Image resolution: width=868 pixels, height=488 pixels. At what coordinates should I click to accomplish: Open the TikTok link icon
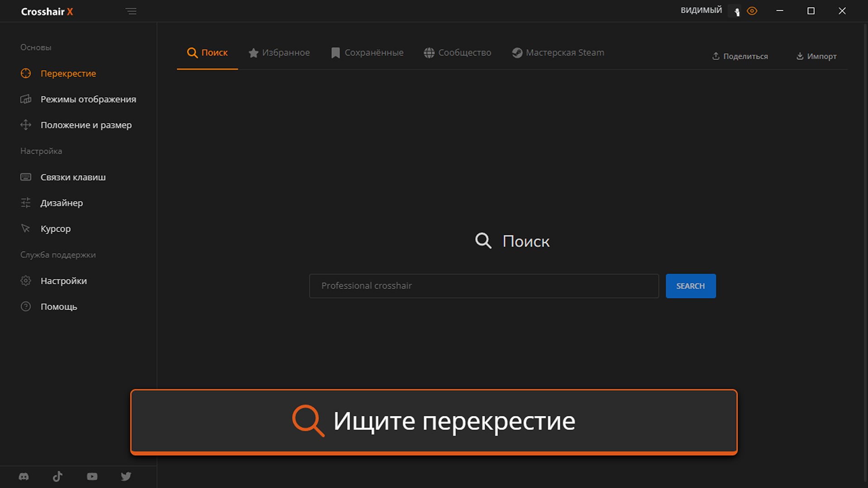click(x=57, y=477)
